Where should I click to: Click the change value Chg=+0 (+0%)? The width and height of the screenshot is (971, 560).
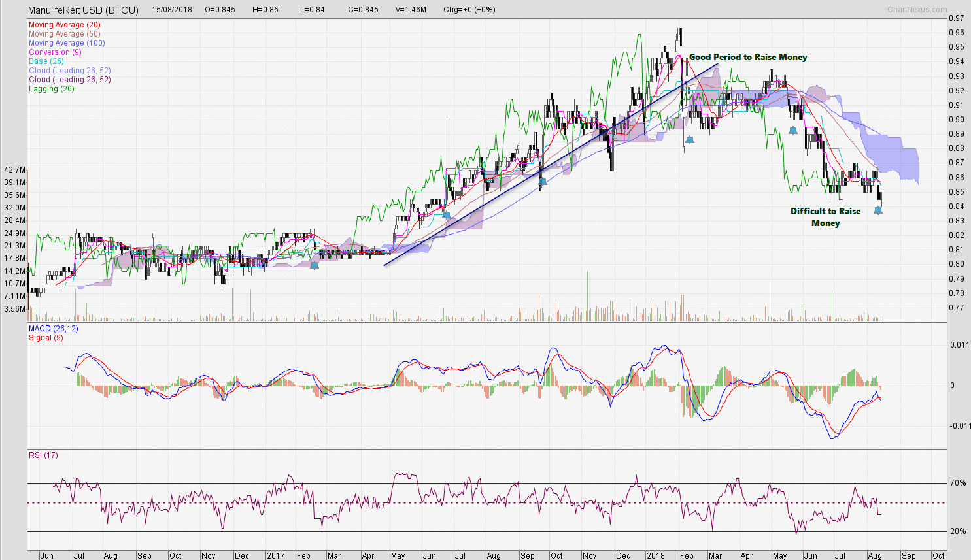[x=469, y=10]
